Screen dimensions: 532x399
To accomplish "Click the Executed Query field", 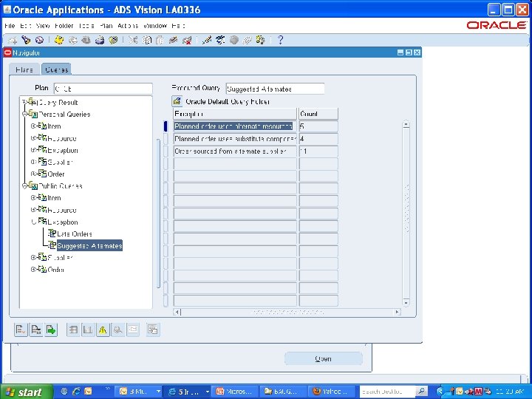I will tap(275, 89).
